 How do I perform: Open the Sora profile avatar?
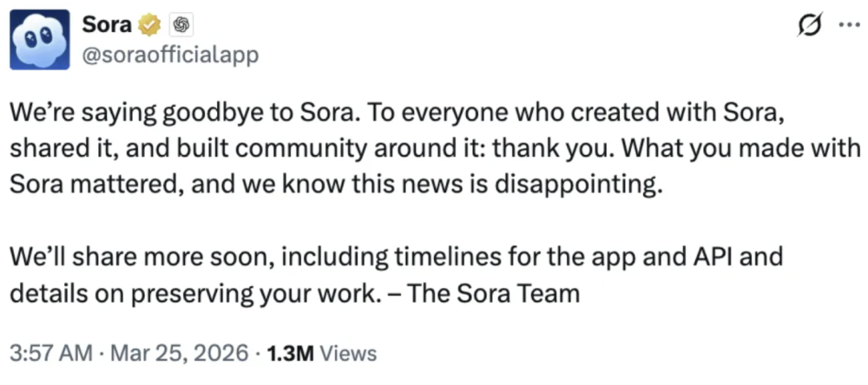click(39, 40)
